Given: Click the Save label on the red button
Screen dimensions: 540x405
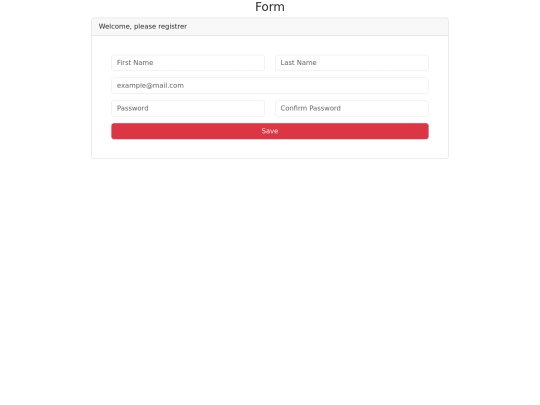Looking at the screenshot, I should click(x=270, y=131).
